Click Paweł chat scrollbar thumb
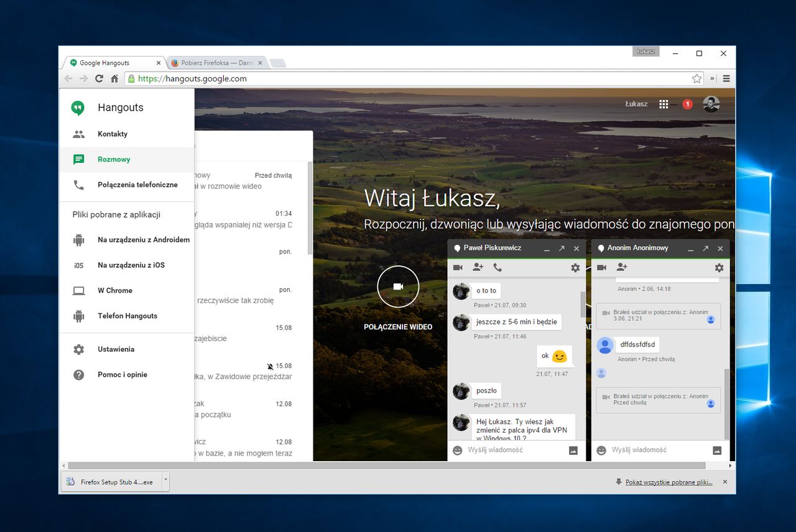 point(583,304)
